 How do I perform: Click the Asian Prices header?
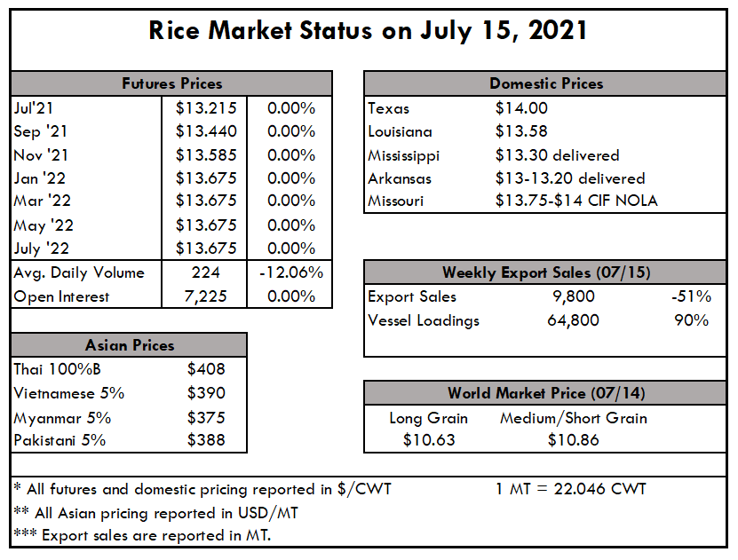[130, 345]
